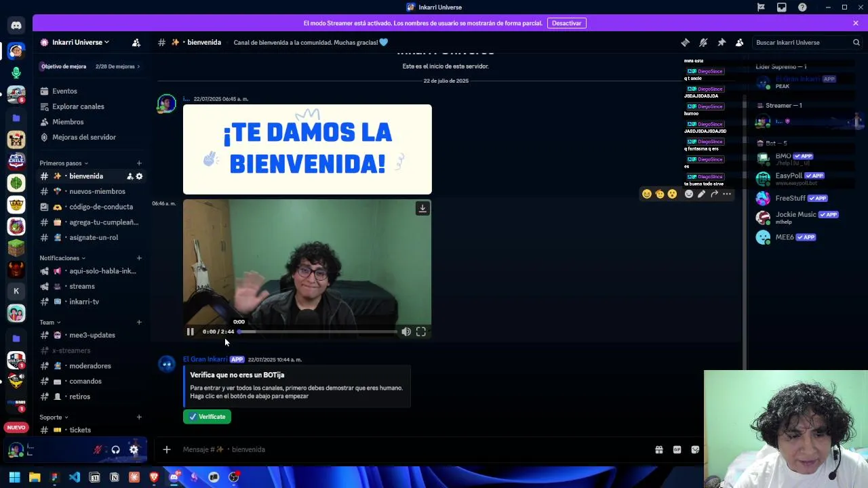This screenshot has height=488, width=868.
Task: Open Windows Start menu
Action: coord(14,477)
